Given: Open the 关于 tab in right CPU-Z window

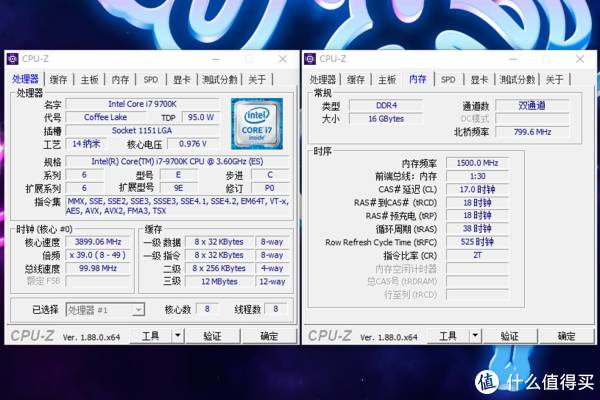Looking at the screenshot, I should tap(554, 80).
